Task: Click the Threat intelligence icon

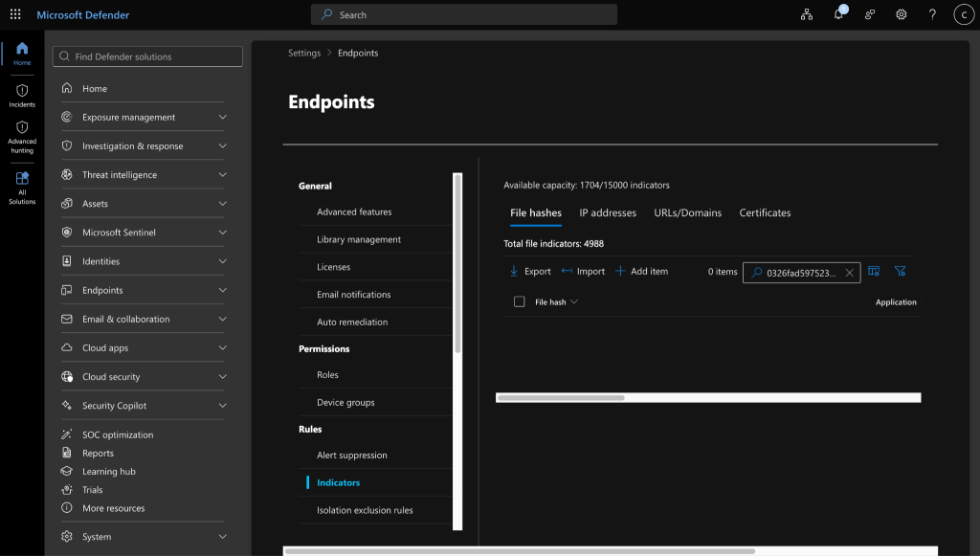Action: [67, 174]
